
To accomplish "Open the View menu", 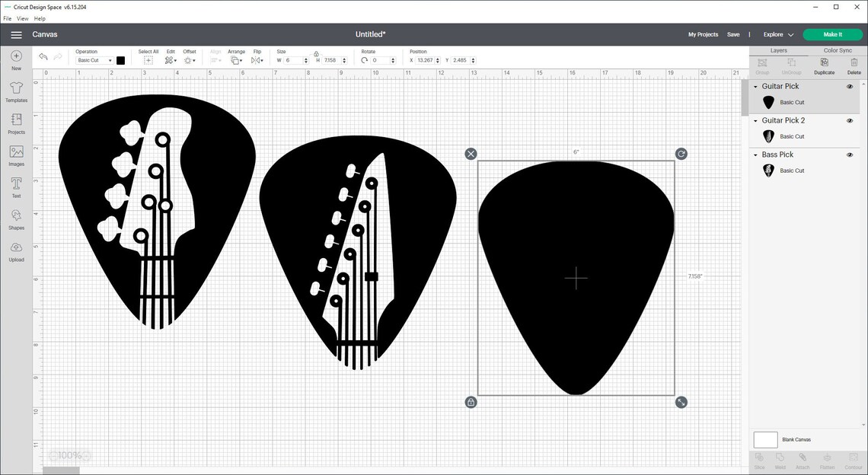I will tap(22, 18).
